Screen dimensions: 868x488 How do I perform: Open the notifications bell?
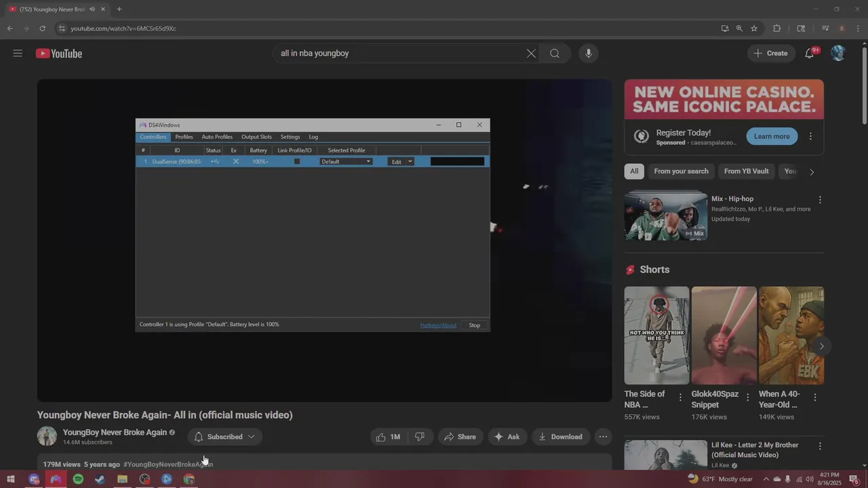point(810,53)
